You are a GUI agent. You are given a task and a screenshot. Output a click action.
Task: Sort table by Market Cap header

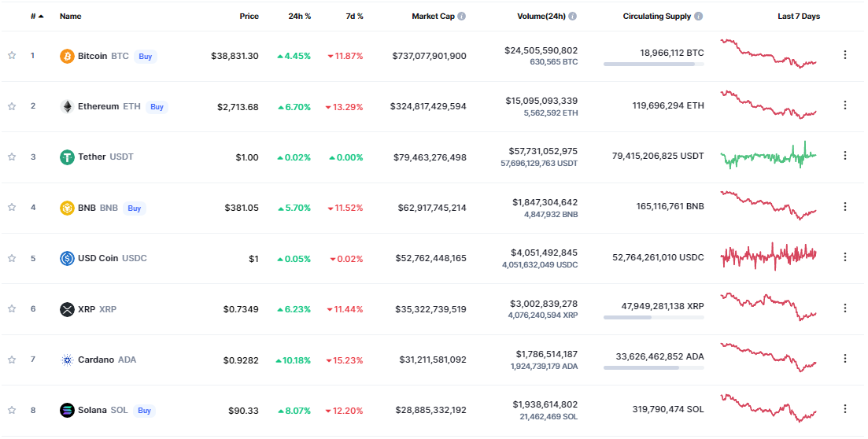(x=433, y=16)
